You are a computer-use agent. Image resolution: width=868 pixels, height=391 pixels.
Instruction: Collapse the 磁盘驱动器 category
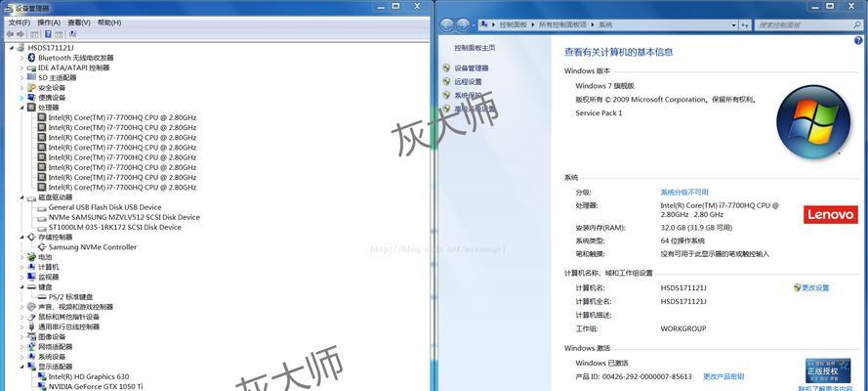click(x=22, y=197)
